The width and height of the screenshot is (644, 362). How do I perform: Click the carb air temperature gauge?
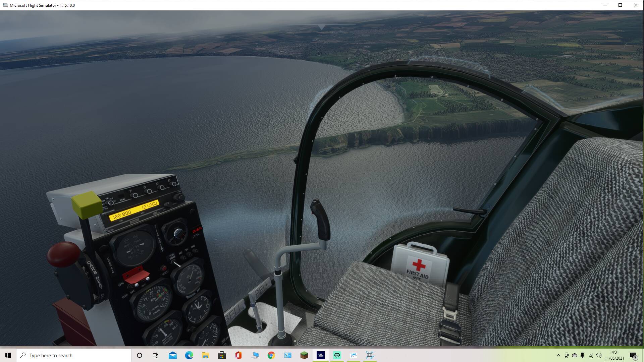tap(134, 249)
